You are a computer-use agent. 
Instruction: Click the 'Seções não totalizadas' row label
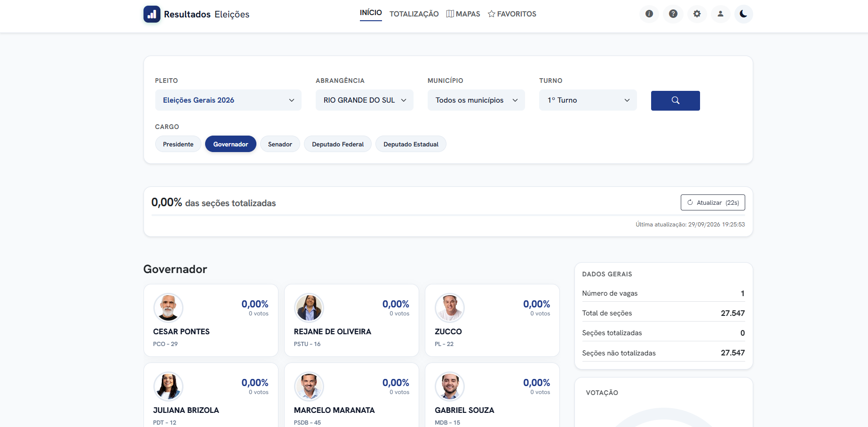(x=619, y=353)
